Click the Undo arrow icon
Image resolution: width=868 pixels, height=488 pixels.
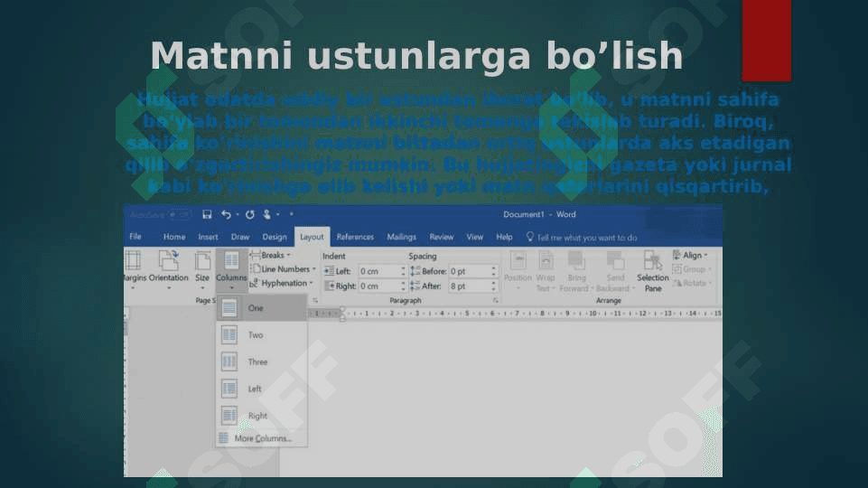pyautogui.click(x=226, y=214)
